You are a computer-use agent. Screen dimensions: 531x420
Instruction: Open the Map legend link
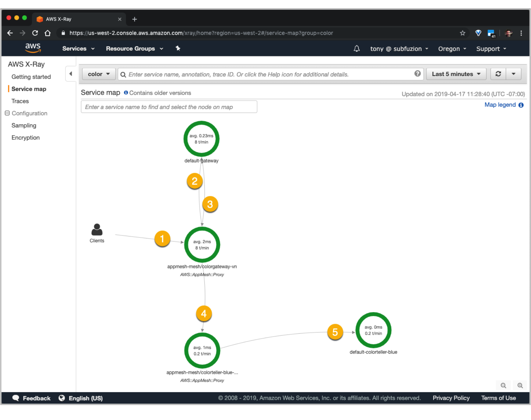coord(500,105)
